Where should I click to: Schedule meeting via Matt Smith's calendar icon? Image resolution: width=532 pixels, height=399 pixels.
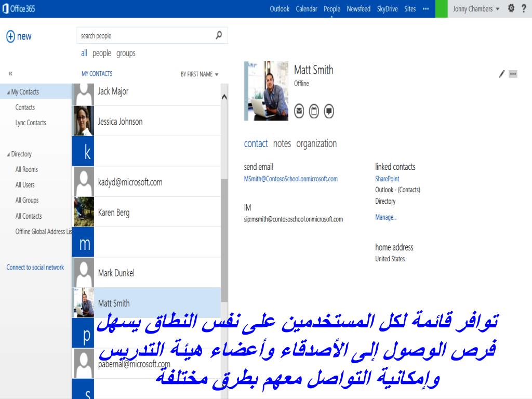pyautogui.click(x=314, y=111)
